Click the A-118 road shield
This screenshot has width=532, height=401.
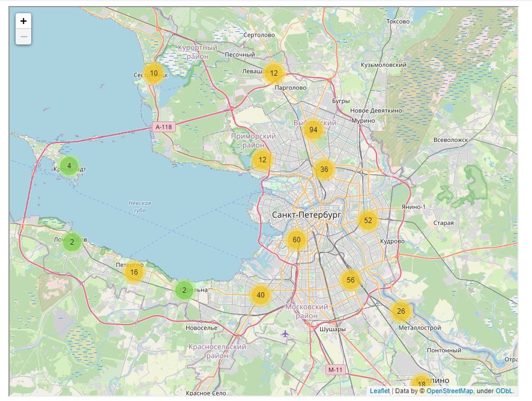click(164, 127)
